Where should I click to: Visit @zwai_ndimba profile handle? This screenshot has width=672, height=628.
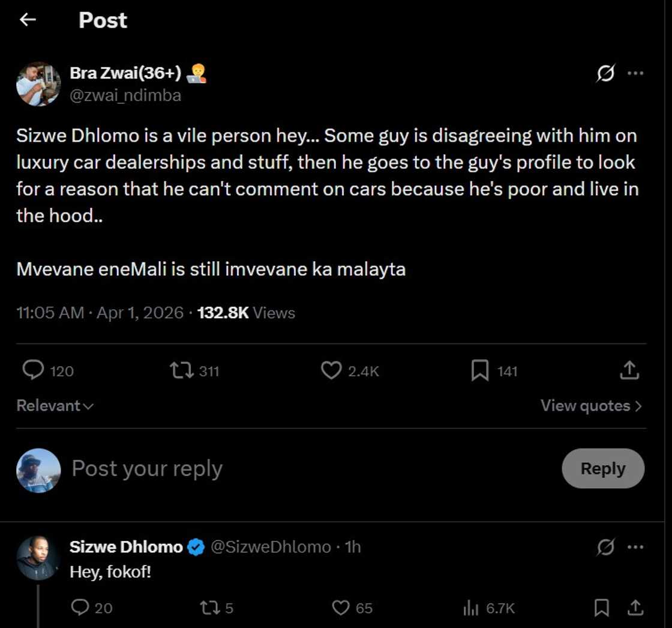(125, 95)
